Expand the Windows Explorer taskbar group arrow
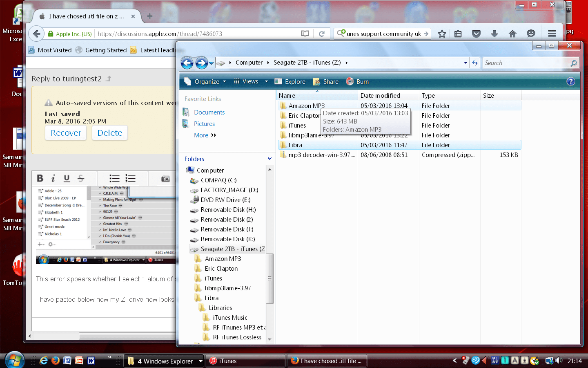 click(200, 361)
